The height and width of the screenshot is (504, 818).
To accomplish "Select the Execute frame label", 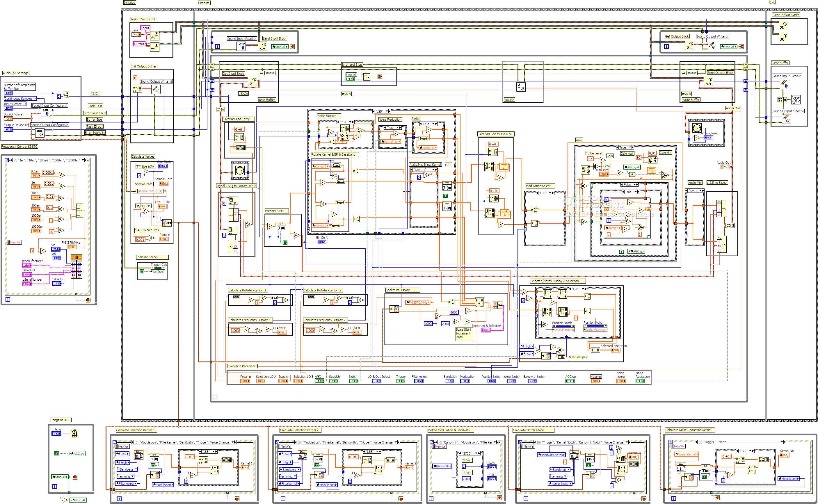I will click(204, 3).
